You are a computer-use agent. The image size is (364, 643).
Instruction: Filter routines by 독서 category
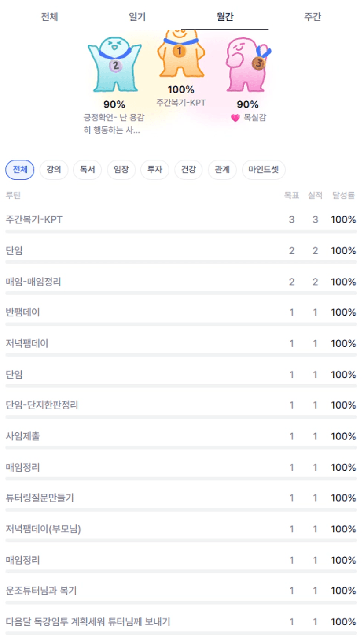coord(87,170)
